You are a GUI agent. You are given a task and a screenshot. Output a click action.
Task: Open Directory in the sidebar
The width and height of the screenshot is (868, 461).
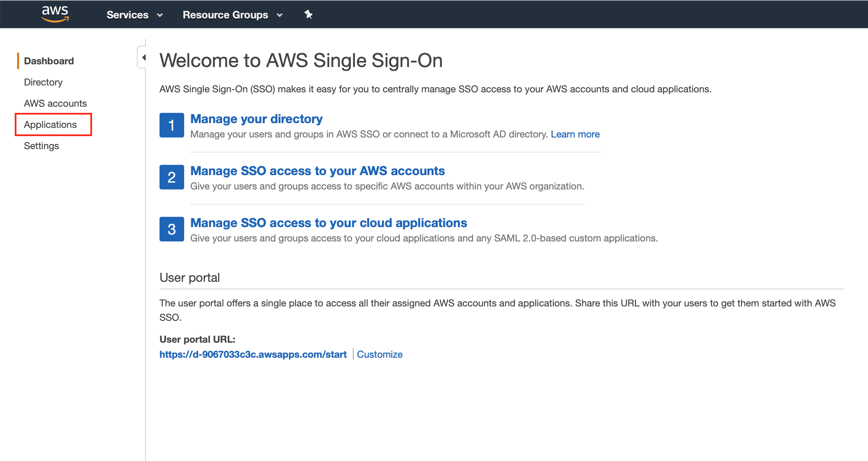[43, 82]
